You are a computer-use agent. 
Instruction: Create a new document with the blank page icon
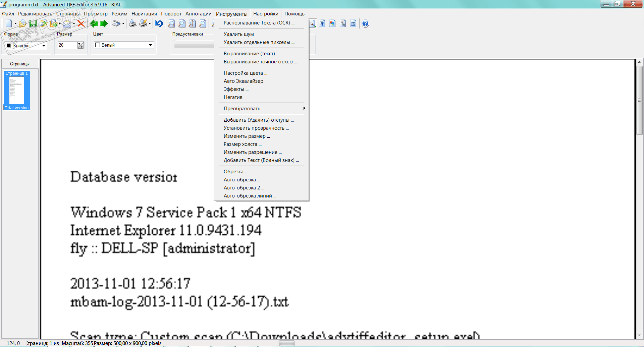(x=8, y=23)
